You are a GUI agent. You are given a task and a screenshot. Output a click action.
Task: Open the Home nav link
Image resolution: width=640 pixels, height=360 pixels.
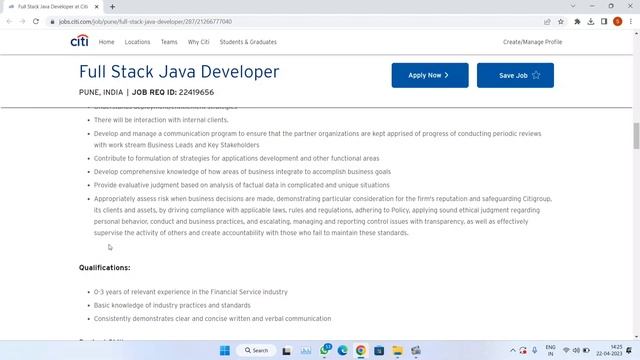click(x=107, y=42)
